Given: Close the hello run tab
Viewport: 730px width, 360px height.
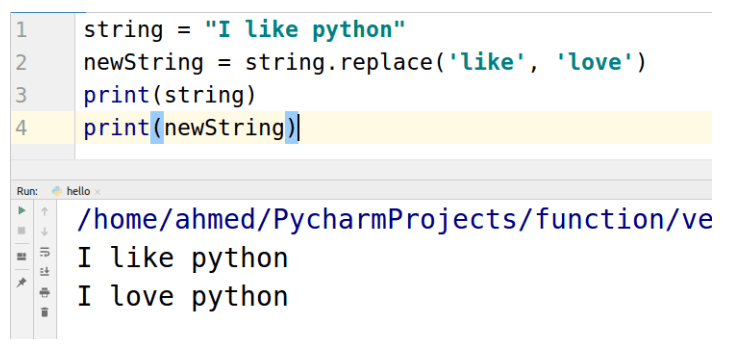Looking at the screenshot, I should pos(97,192).
